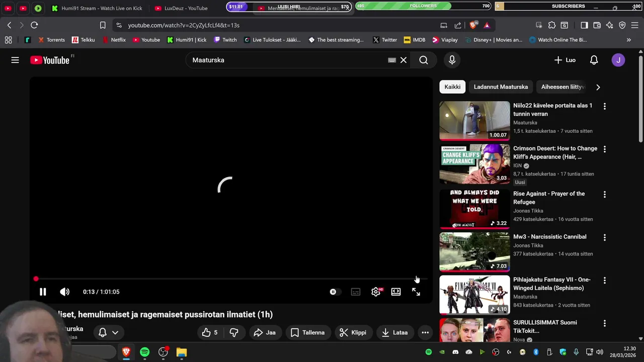644x362 pixels.
Task: Show more filter chips with arrow
Action: coord(598,87)
